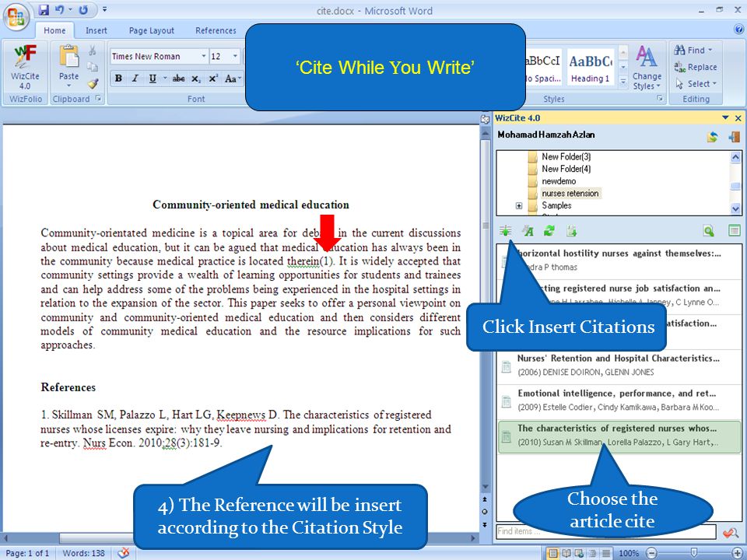Click the zoom in plus button
The width and height of the screenshot is (747, 560).
point(738,553)
